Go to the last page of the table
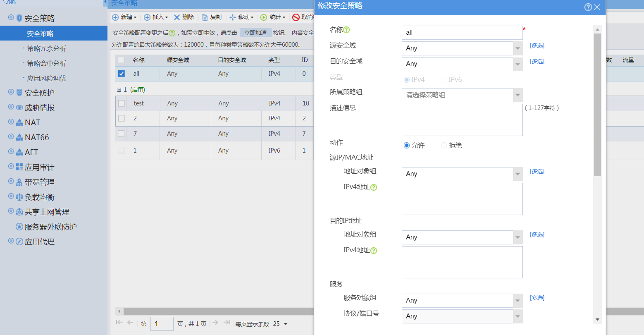This screenshot has width=644, height=335. point(227,323)
